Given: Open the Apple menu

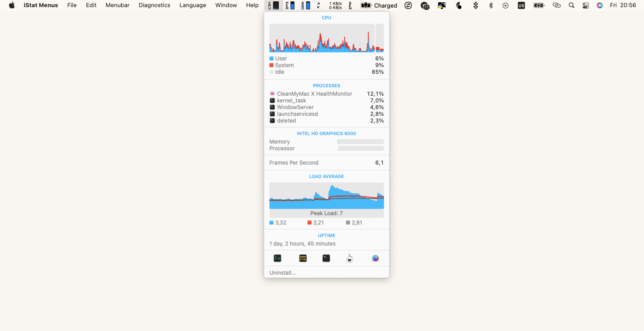Looking at the screenshot, I should coord(12,5).
